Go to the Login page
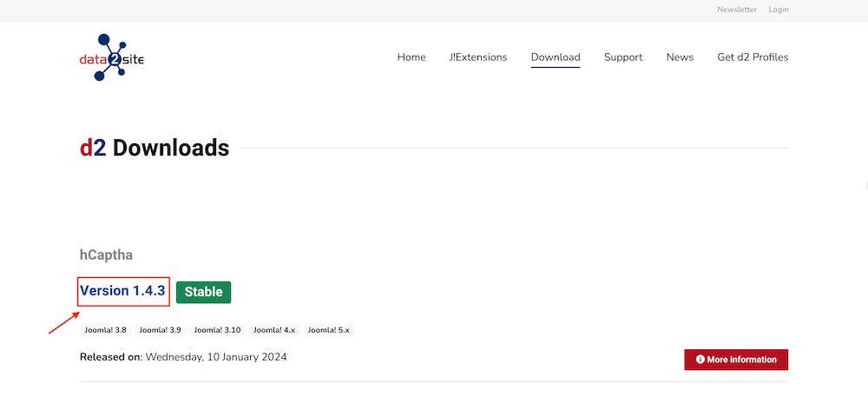 pyautogui.click(x=778, y=10)
